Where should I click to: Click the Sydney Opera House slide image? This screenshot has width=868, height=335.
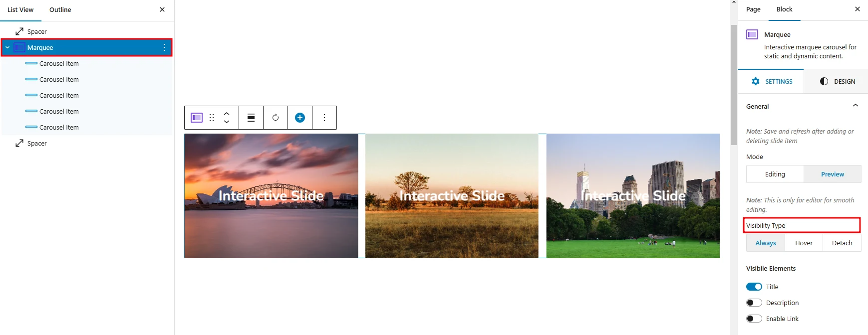(271, 195)
